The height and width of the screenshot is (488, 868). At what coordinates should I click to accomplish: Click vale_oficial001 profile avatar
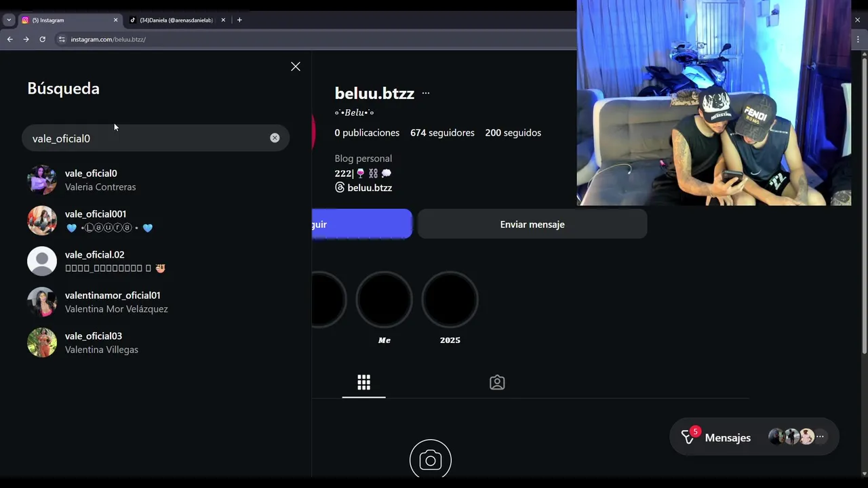click(42, 221)
